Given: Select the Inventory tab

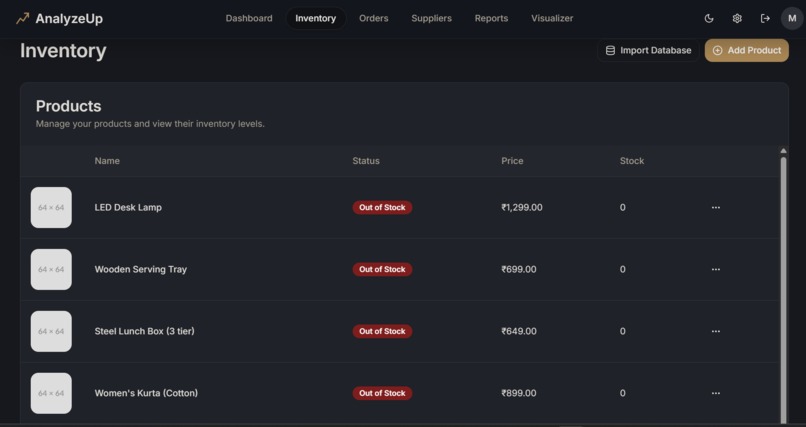Looking at the screenshot, I should click(316, 18).
